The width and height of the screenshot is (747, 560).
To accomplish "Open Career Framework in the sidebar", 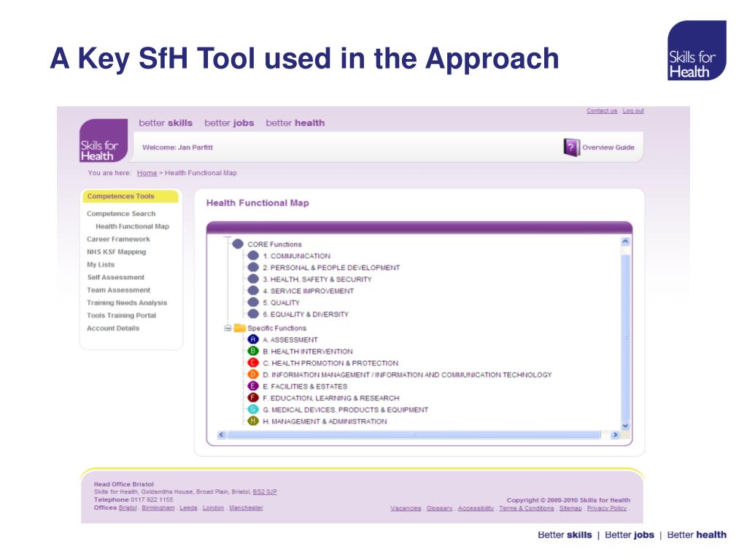I will coord(118,239).
